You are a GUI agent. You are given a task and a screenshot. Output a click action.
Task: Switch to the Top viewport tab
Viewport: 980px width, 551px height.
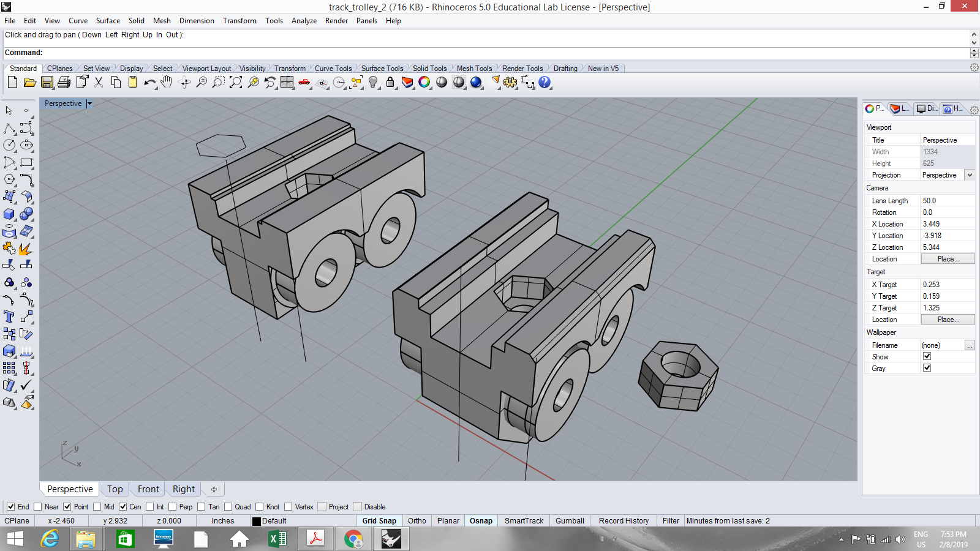(115, 489)
